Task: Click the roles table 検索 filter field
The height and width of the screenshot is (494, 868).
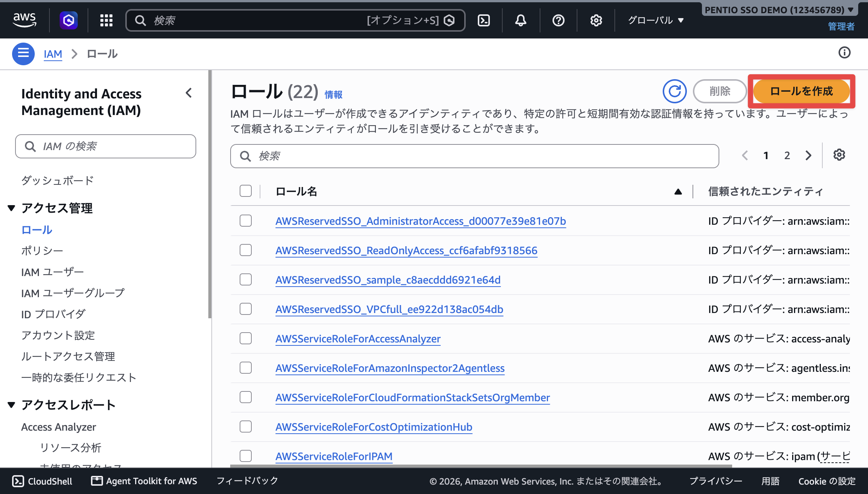Action: coord(475,156)
